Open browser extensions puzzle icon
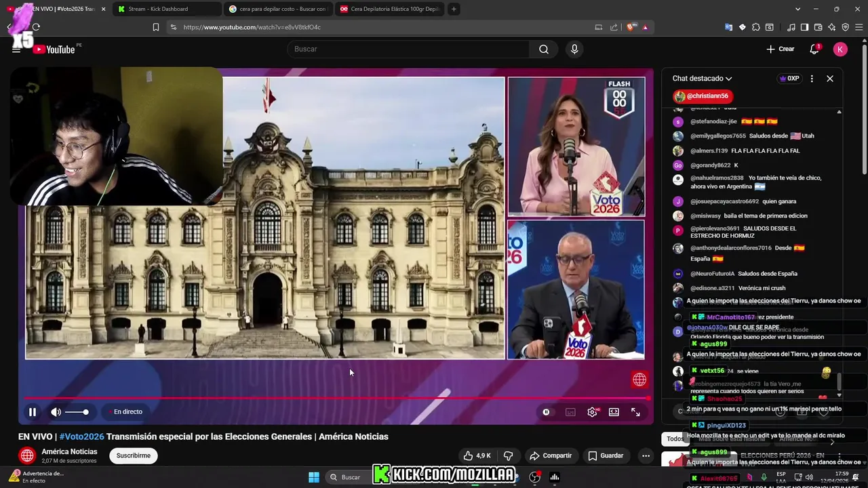The height and width of the screenshot is (488, 868). [756, 27]
